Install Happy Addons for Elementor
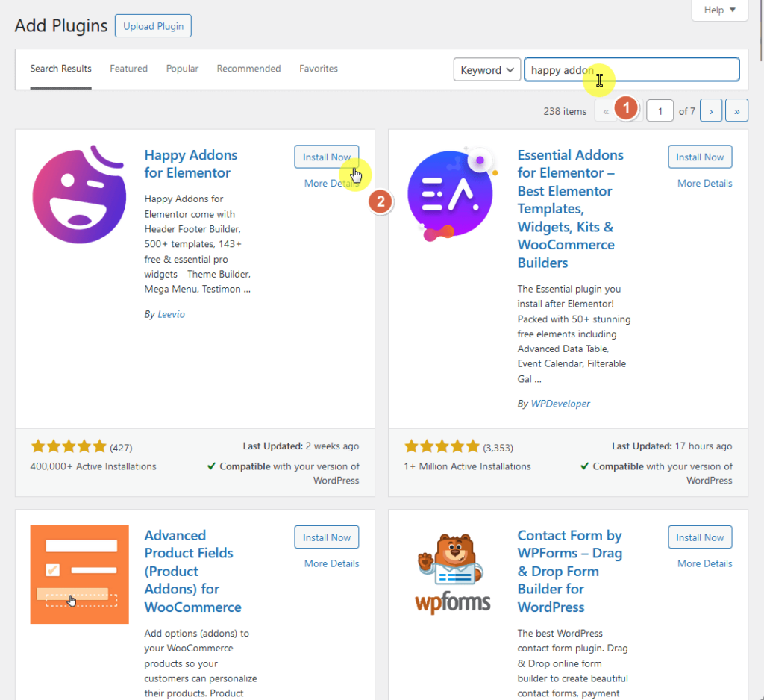The width and height of the screenshot is (764, 700). point(327,157)
